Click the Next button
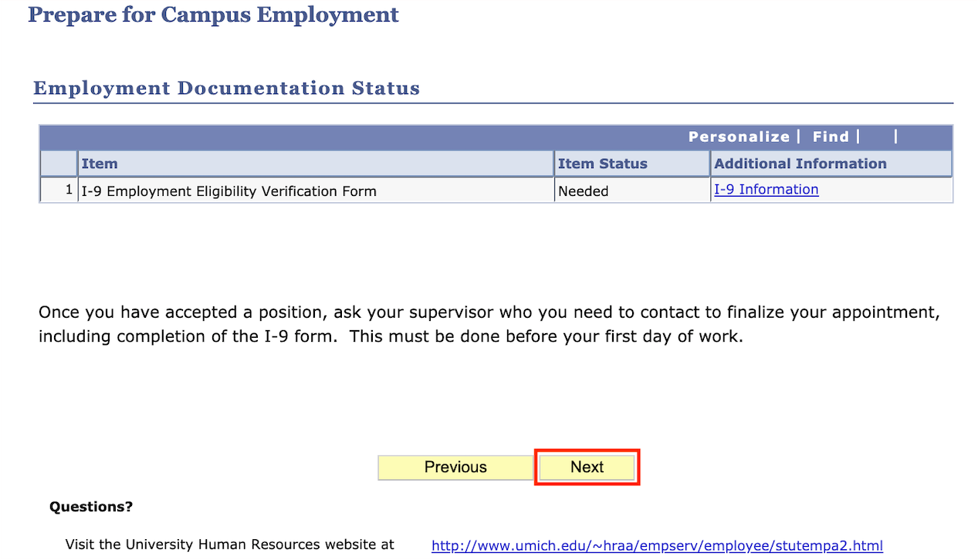 [x=587, y=467]
